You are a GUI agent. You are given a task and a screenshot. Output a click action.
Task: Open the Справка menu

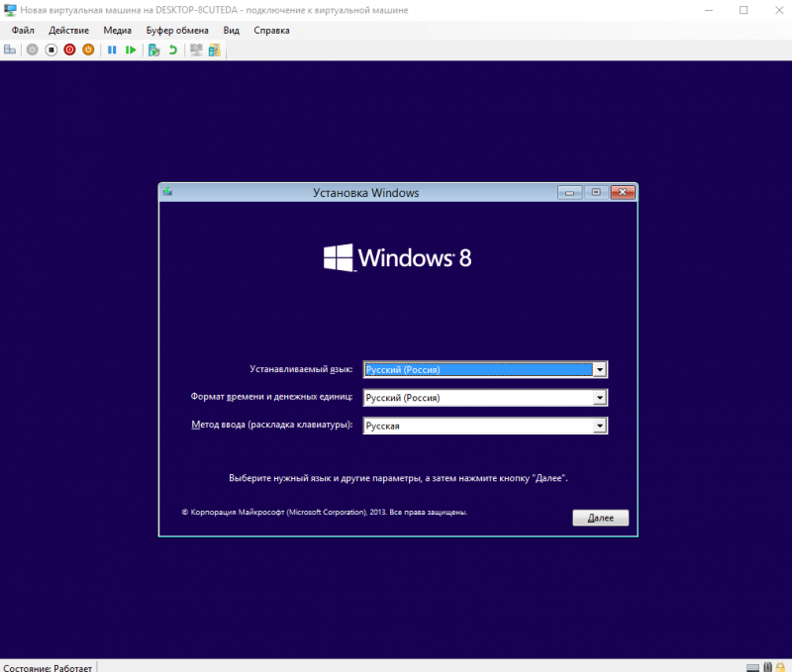tap(271, 31)
